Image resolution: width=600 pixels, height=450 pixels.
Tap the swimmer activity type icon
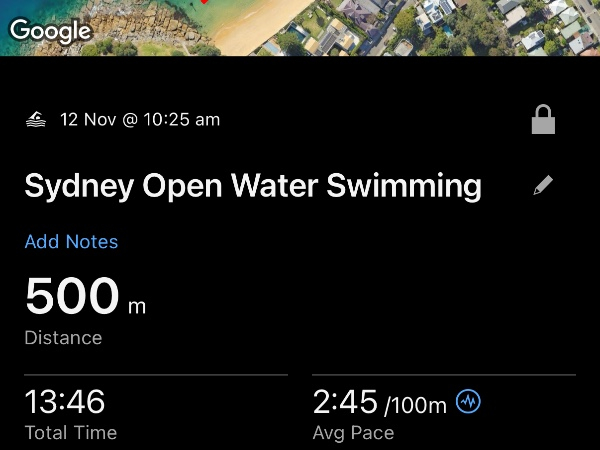point(36,120)
